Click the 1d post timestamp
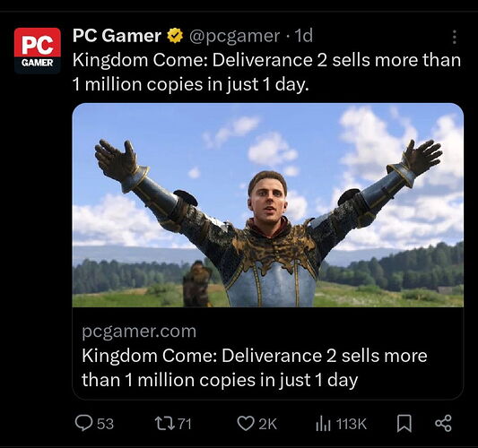This screenshot has width=478, height=448. click(304, 36)
